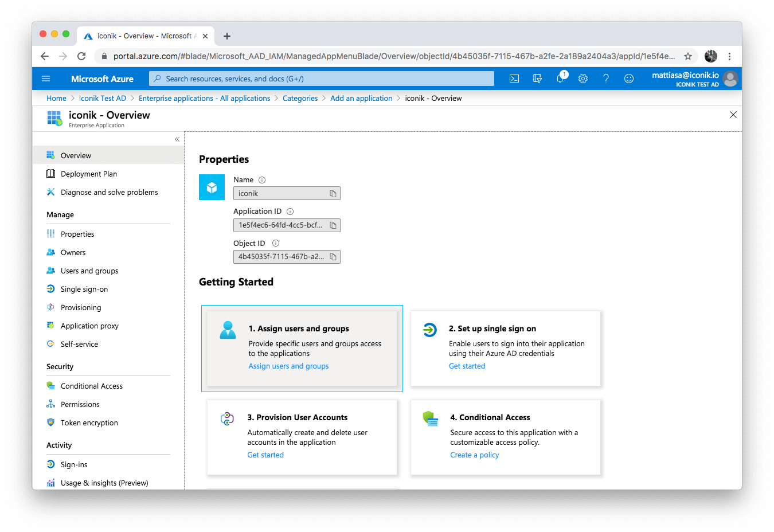Copy the Application ID to clipboard
The width and height of the screenshot is (774, 532).
pyautogui.click(x=333, y=225)
